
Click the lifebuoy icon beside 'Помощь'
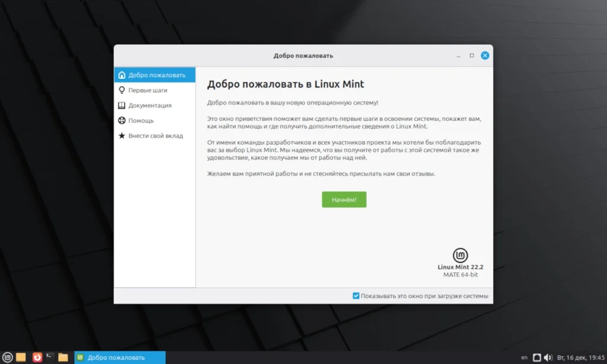pyautogui.click(x=122, y=120)
